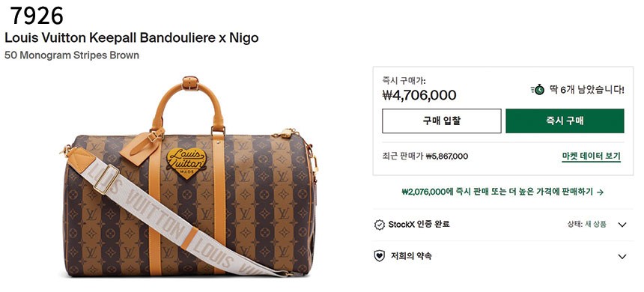Click the ₩2,076,000 sell-now link

(x=502, y=192)
